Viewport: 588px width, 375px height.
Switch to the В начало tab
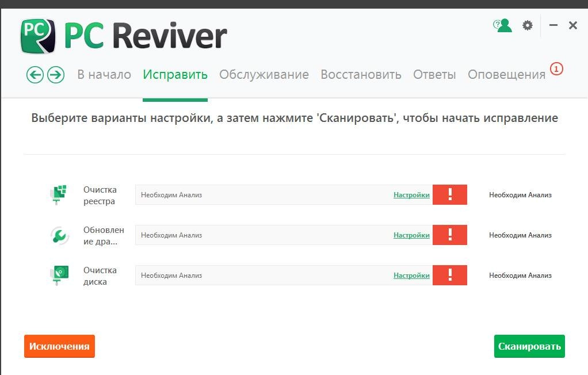pyautogui.click(x=104, y=75)
